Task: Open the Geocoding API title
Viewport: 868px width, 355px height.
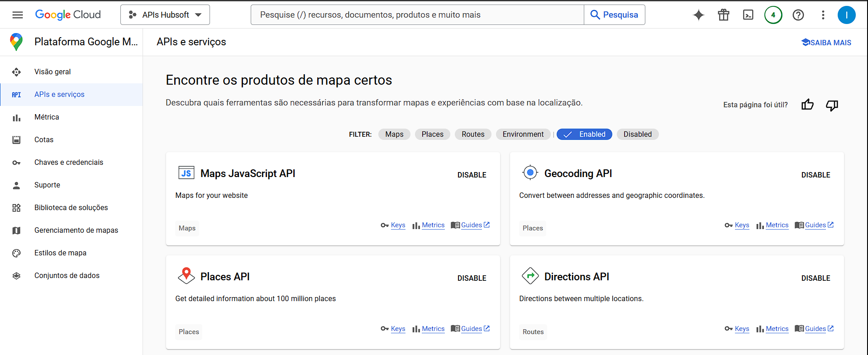Action: [x=578, y=173]
